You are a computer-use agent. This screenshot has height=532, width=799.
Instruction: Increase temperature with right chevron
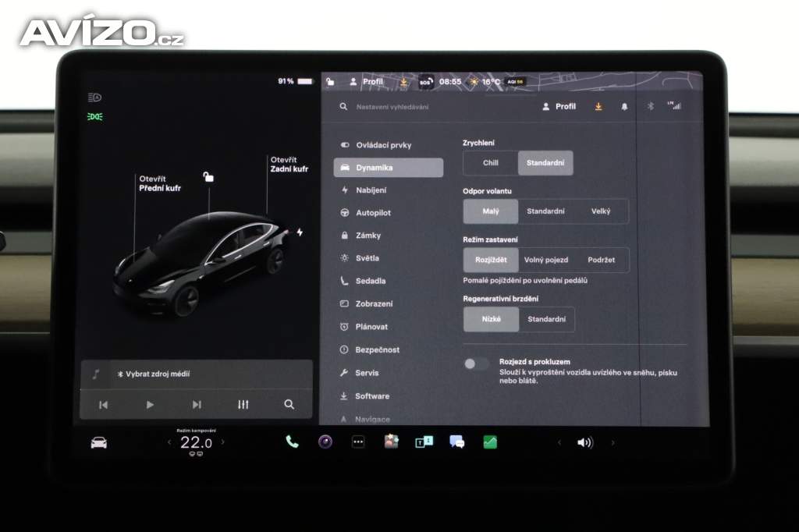pyautogui.click(x=222, y=442)
